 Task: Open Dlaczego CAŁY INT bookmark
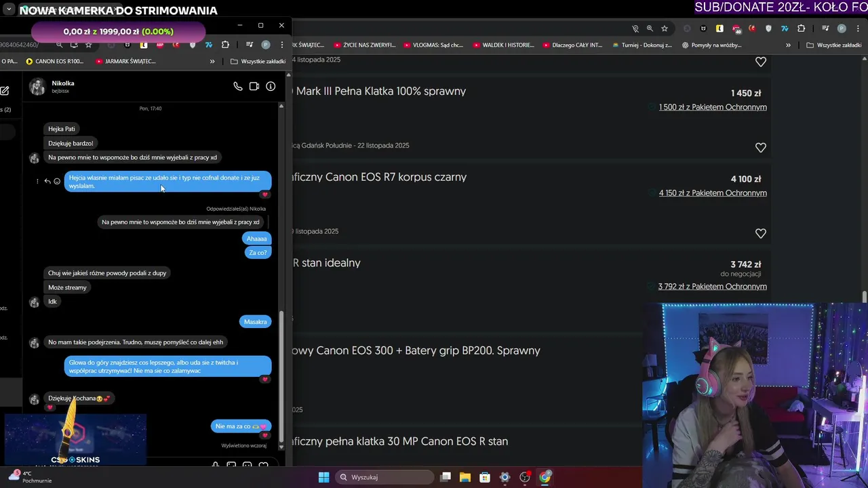click(x=572, y=45)
